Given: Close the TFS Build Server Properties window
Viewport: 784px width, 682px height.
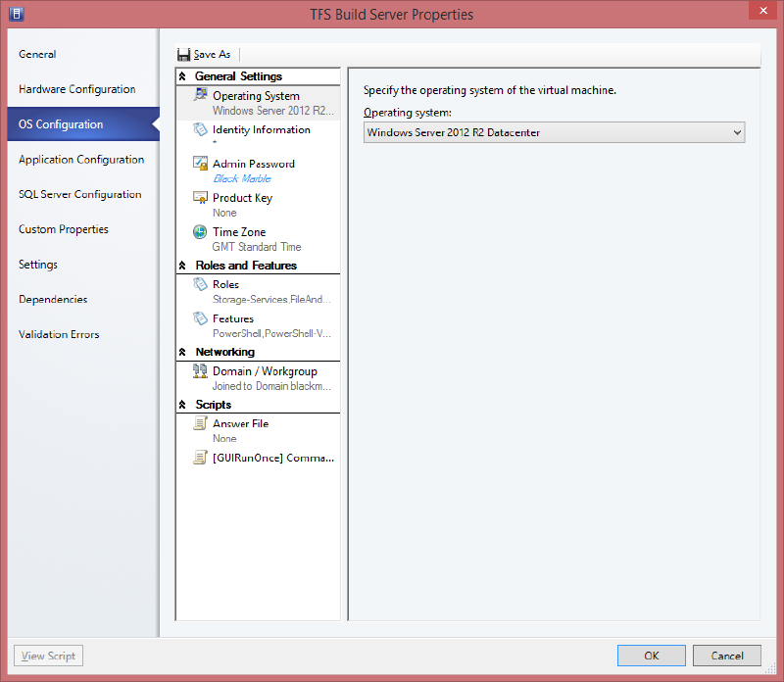Looking at the screenshot, I should [x=763, y=11].
